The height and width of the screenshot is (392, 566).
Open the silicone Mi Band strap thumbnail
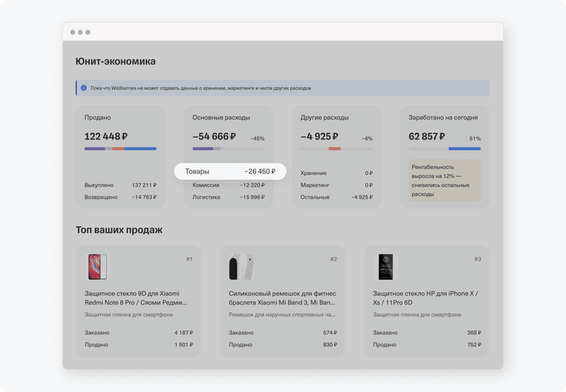[241, 266]
